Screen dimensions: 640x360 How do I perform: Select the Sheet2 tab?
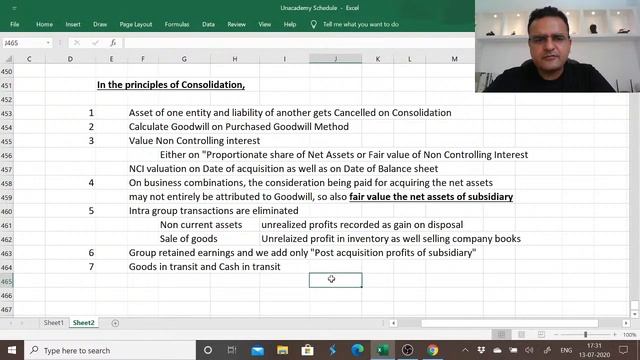(x=83, y=323)
